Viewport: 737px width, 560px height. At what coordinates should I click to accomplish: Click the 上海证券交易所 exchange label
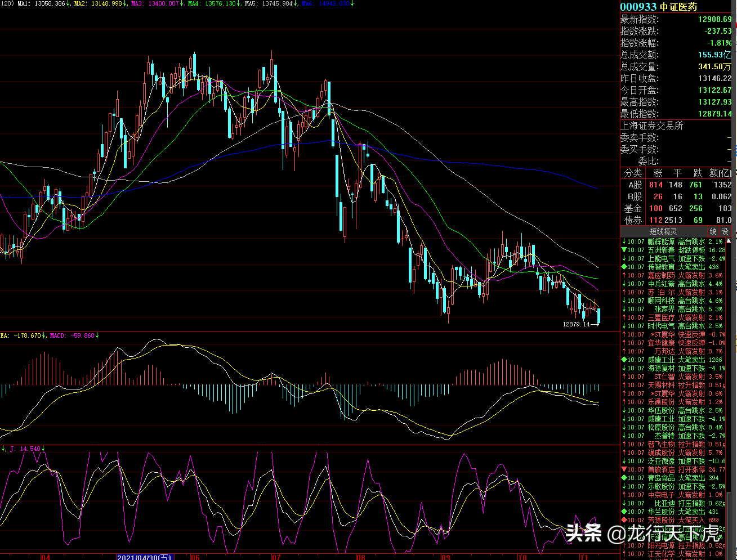pos(651,126)
